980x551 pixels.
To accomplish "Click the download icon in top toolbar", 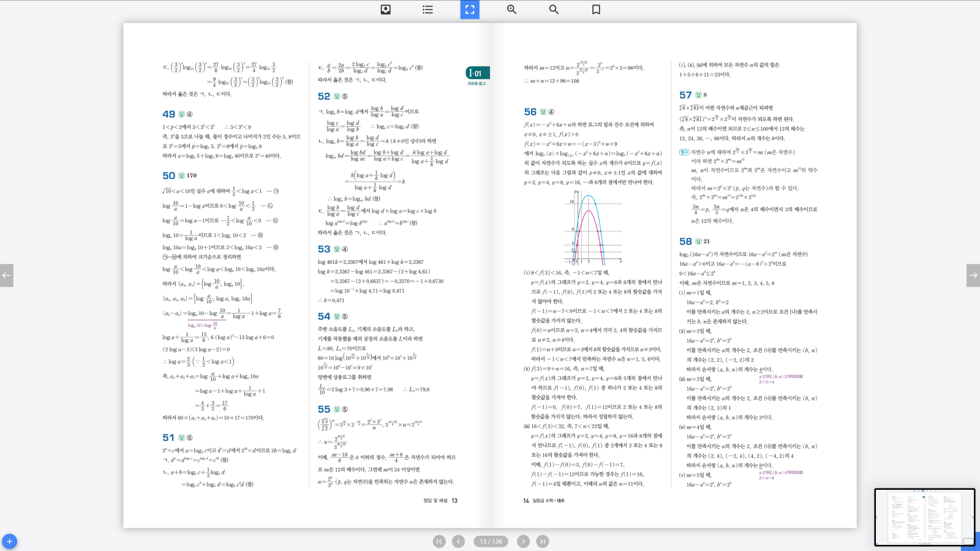I will [x=385, y=10].
